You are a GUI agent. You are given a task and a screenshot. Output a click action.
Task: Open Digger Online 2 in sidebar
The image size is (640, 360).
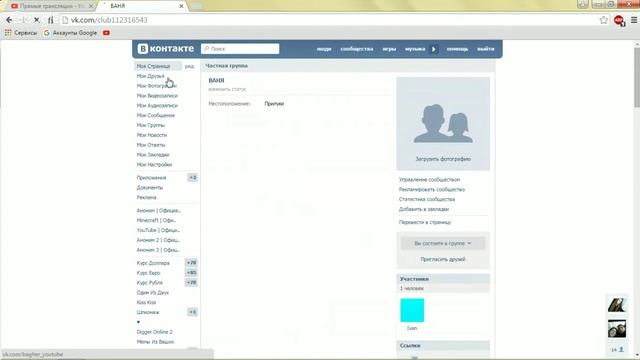pos(154,332)
